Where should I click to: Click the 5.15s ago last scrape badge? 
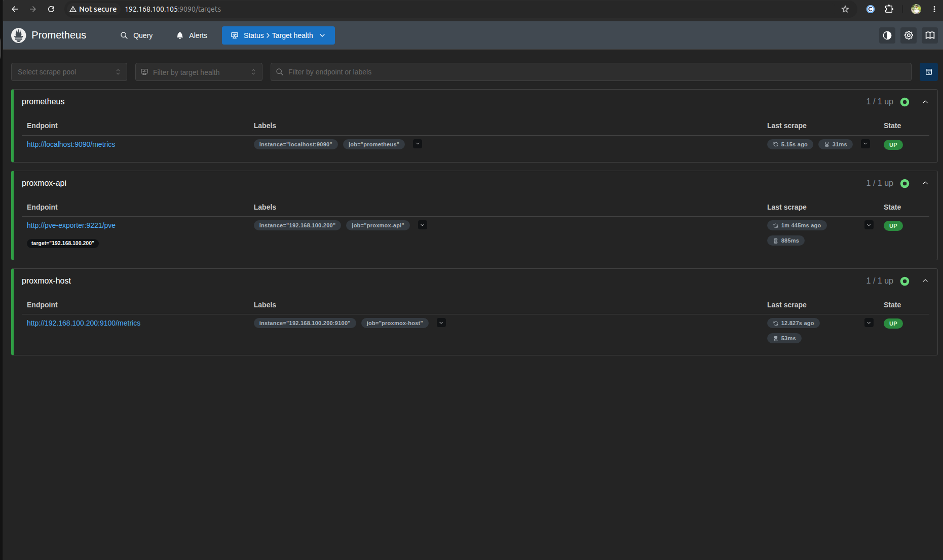click(790, 144)
